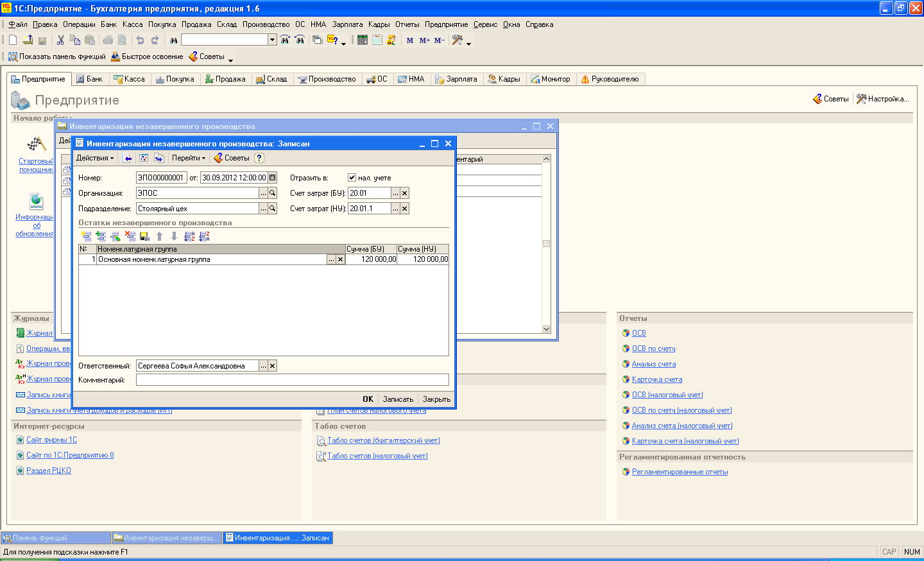The height and width of the screenshot is (561, 924).
Task: Click the 1C help question icon in toolbar
Action: (x=332, y=40)
